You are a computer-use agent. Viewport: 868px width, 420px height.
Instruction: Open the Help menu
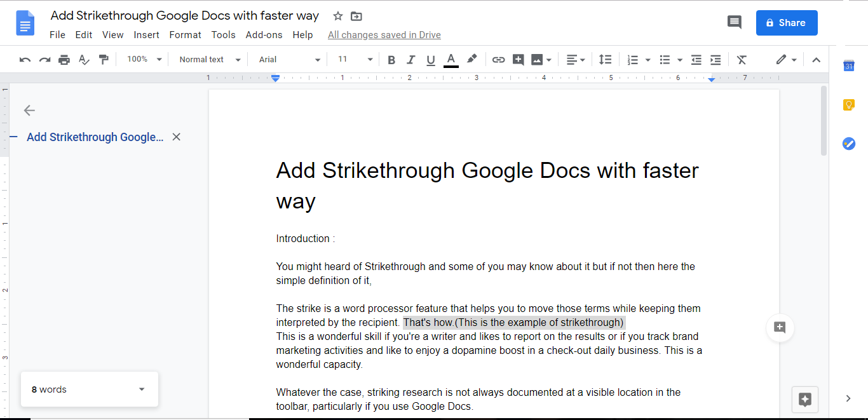click(303, 35)
